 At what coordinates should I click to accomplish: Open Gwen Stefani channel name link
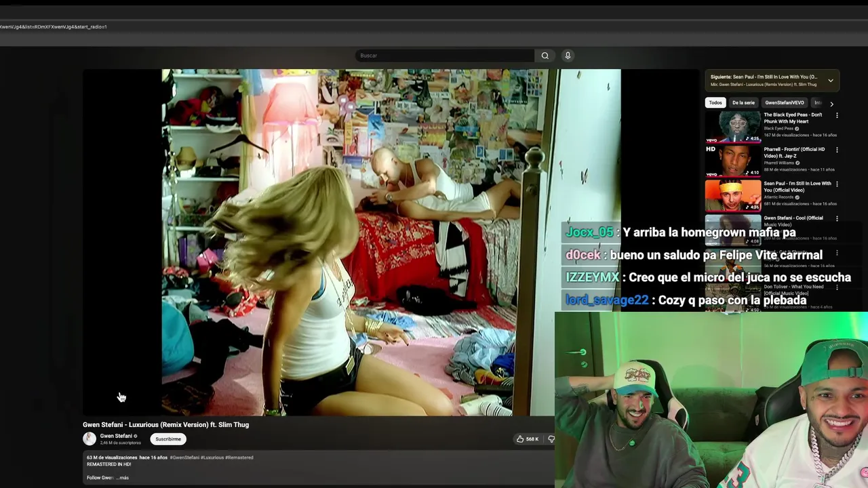coord(116,436)
